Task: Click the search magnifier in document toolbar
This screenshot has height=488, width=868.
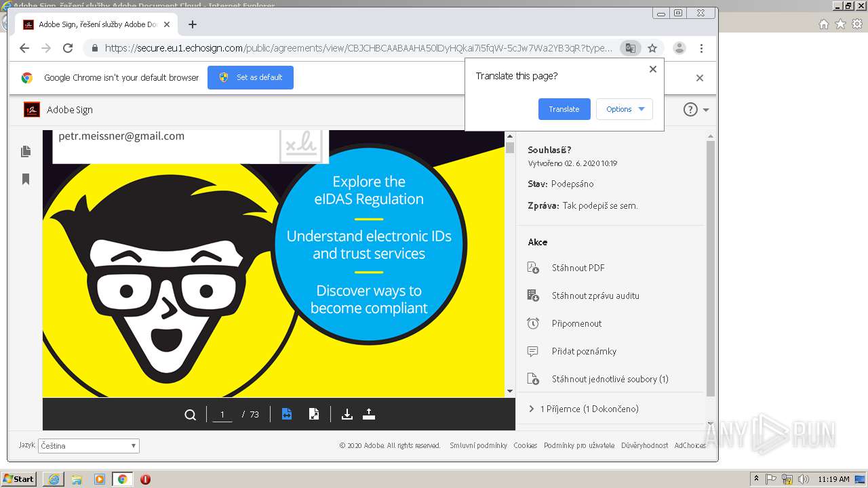Action: (x=191, y=414)
